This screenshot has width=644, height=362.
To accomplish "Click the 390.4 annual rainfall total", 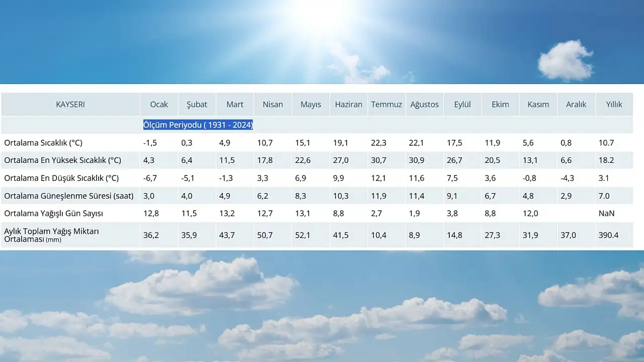I will point(608,235).
